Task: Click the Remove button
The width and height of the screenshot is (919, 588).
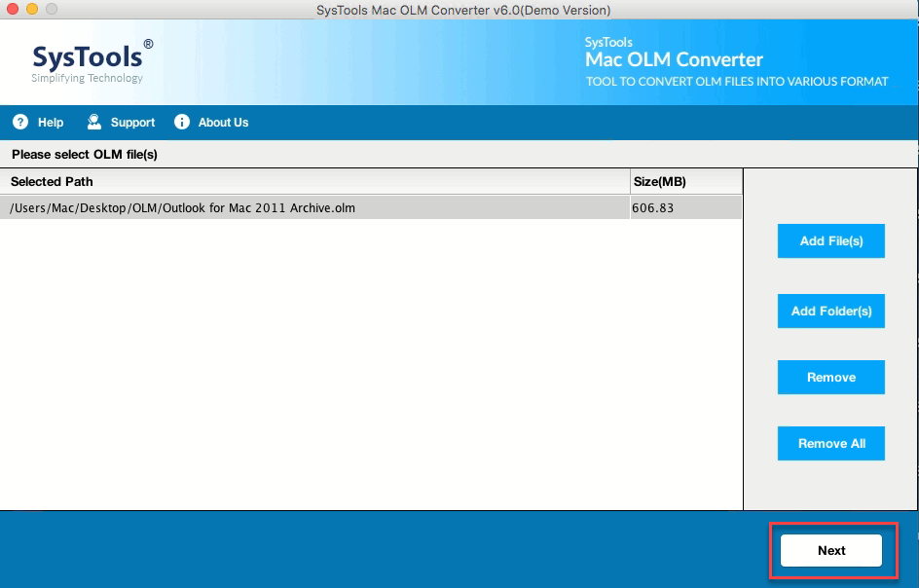Action: pyautogui.click(x=831, y=378)
